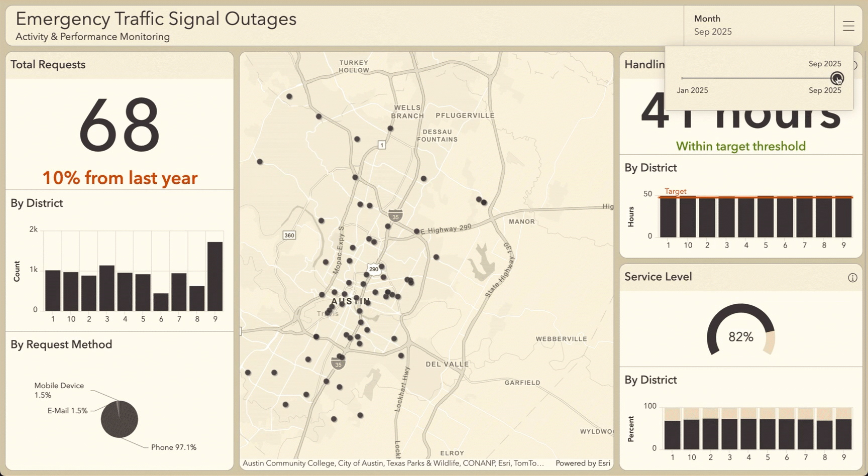Click the Powered by Esri link
Viewport: 868px width, 476px height.
[x=583, y=463]
